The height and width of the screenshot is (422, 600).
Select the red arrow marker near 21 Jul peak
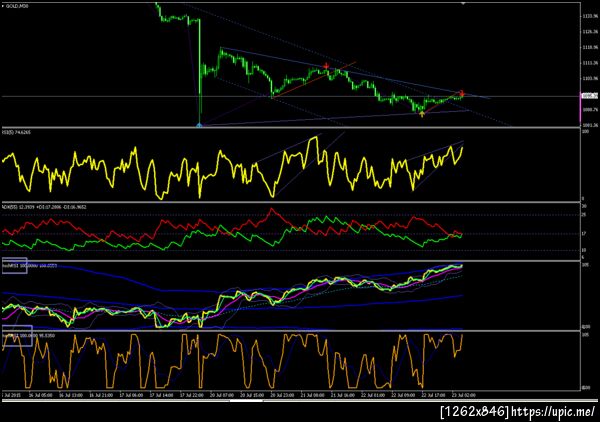pyautogui.click(x=326, y=67)
